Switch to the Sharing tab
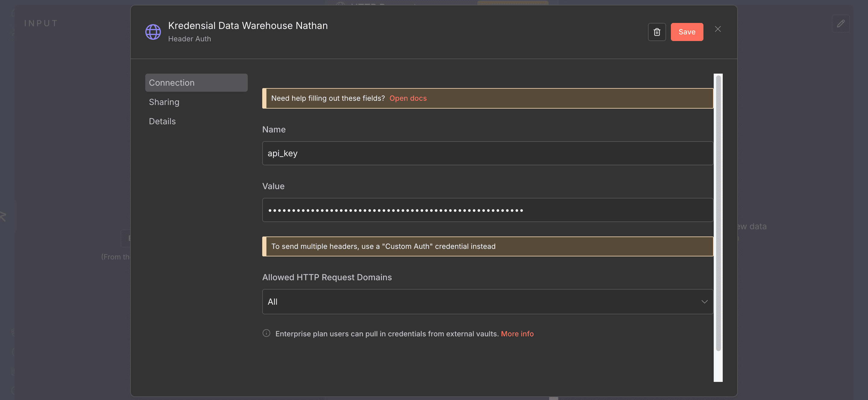This screenshot has width=868, height=400. pos(164,102)
